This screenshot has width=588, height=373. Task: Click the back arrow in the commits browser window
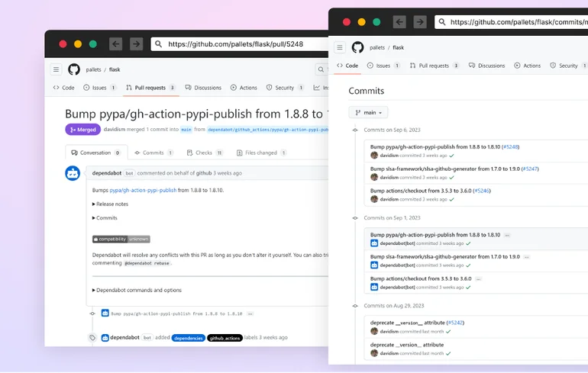click(399, 22)
